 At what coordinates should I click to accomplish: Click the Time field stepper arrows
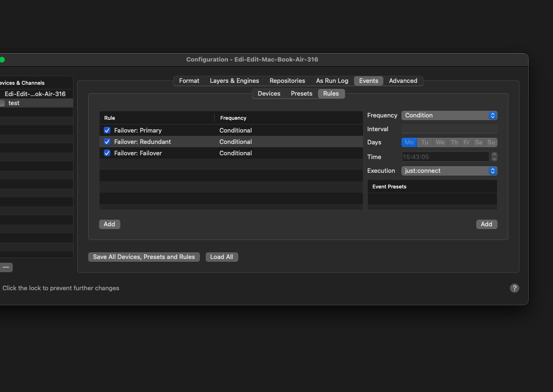tap(494, 157)
